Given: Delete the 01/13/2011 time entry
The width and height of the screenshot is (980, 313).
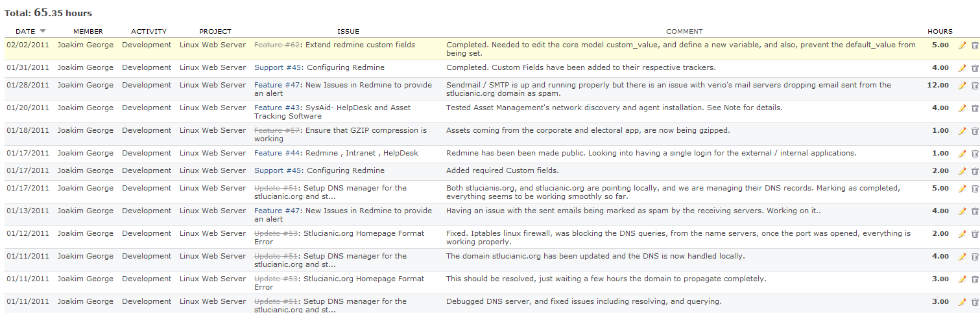Looking at the screenshot, I should click(x=975, y=211).
